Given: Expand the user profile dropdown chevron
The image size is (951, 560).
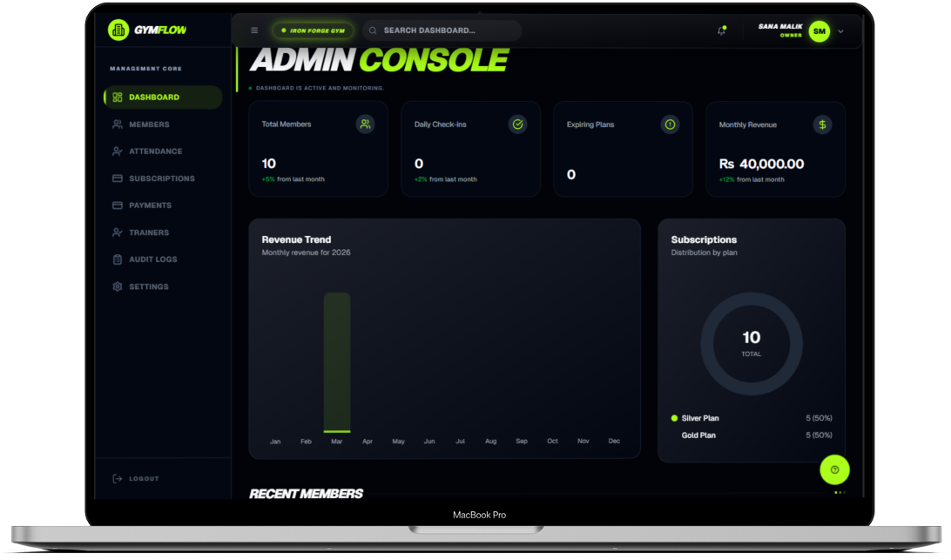Looking at the screenshot, I should 840,31.
